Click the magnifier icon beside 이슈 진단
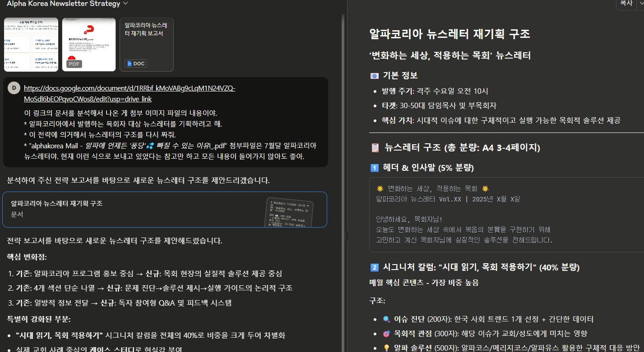The image size is (644, 352). pos(386,320)
